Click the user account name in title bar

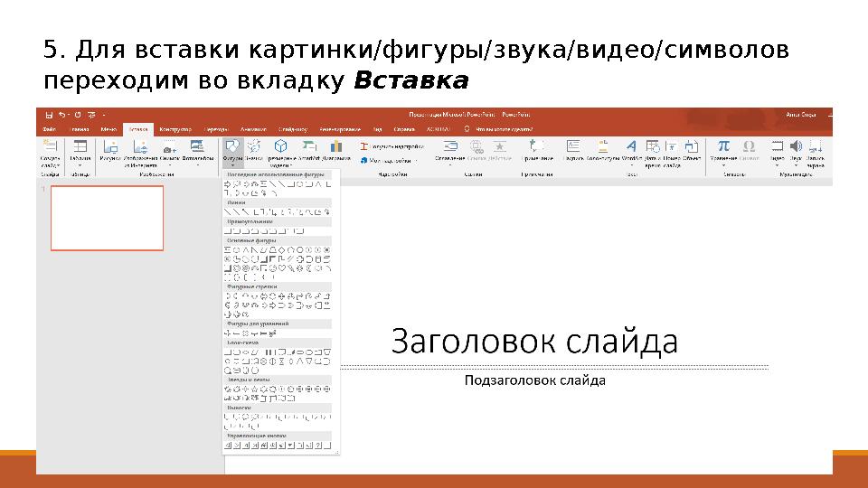click(800, 115)
